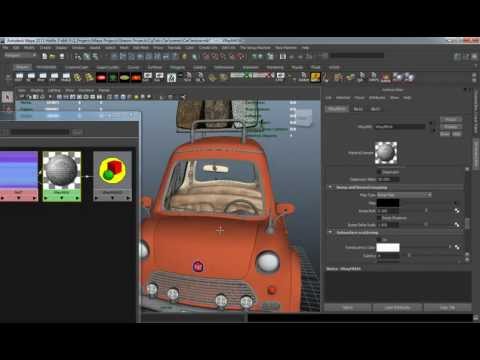Click the Hypershade search text field

pos(39,132)
